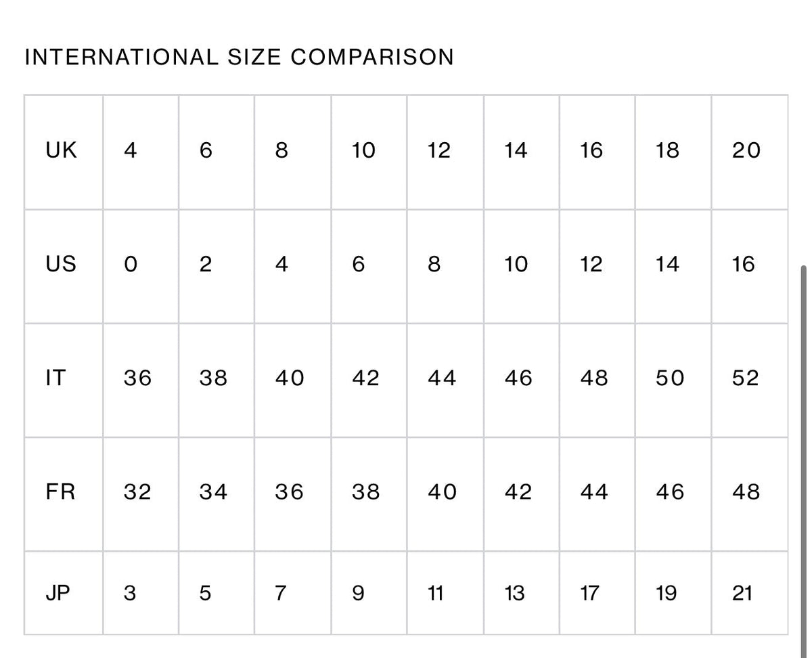Viewport: 812px width, 658px height.
Task: Select FR size 48 cell
Action: tap(750, 494)
